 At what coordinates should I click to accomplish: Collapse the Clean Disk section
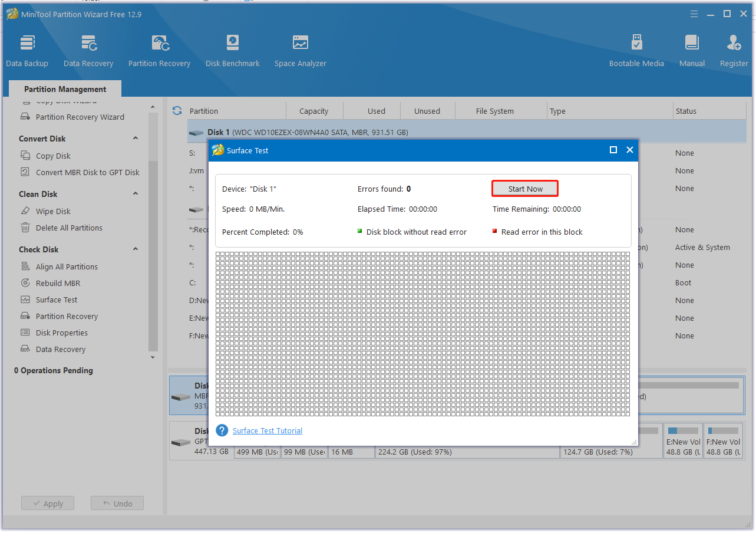point(136,194)
